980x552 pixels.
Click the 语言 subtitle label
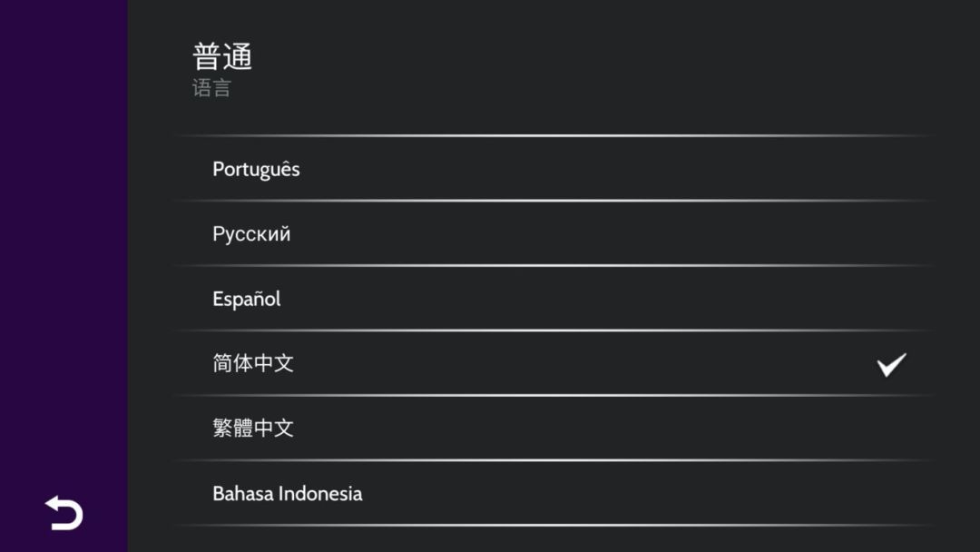pyautogui.click(x=211, y=89)
